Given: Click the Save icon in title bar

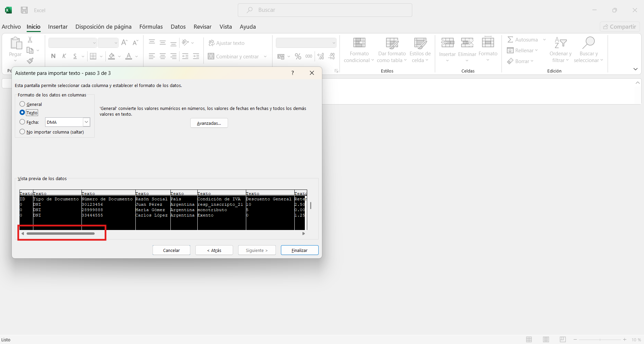Looking at the screenshot, I should point(24,10).
